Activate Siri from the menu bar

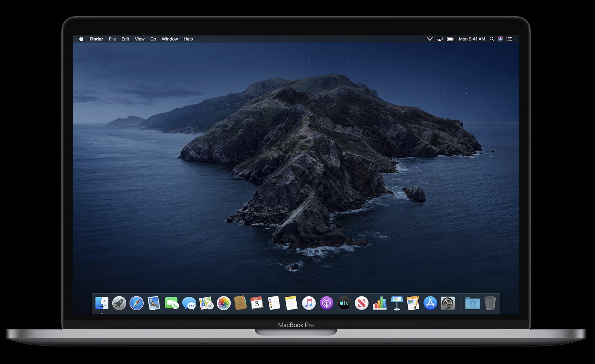point(500,39)
